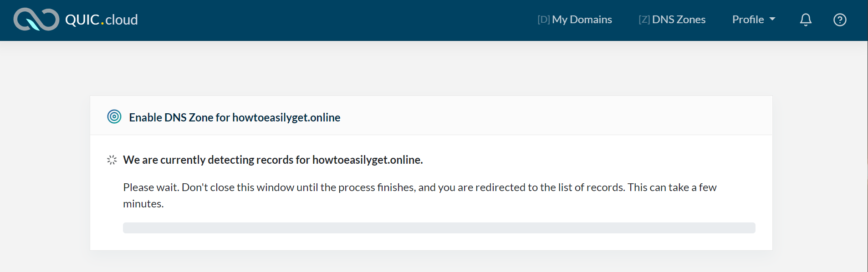Click the caret arrow next to Profile
The width and height of the screenshot is (868, 272).
pyautogui.click(x=772, y=20)
